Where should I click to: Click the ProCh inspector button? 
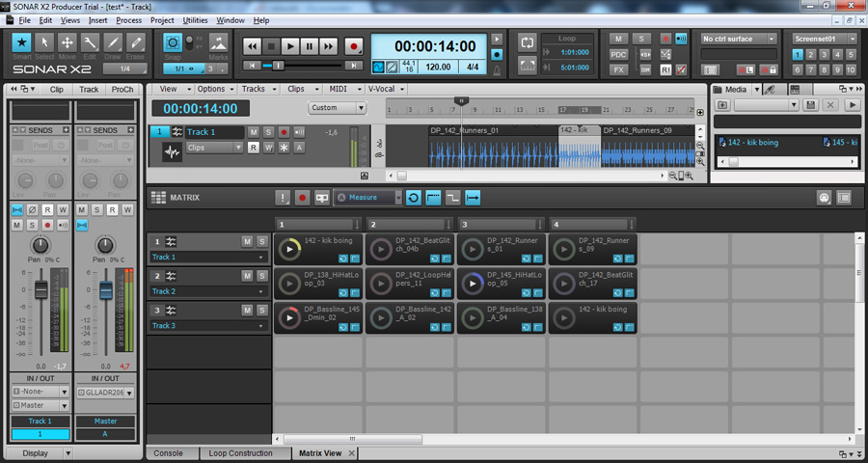tap(122, 89)
